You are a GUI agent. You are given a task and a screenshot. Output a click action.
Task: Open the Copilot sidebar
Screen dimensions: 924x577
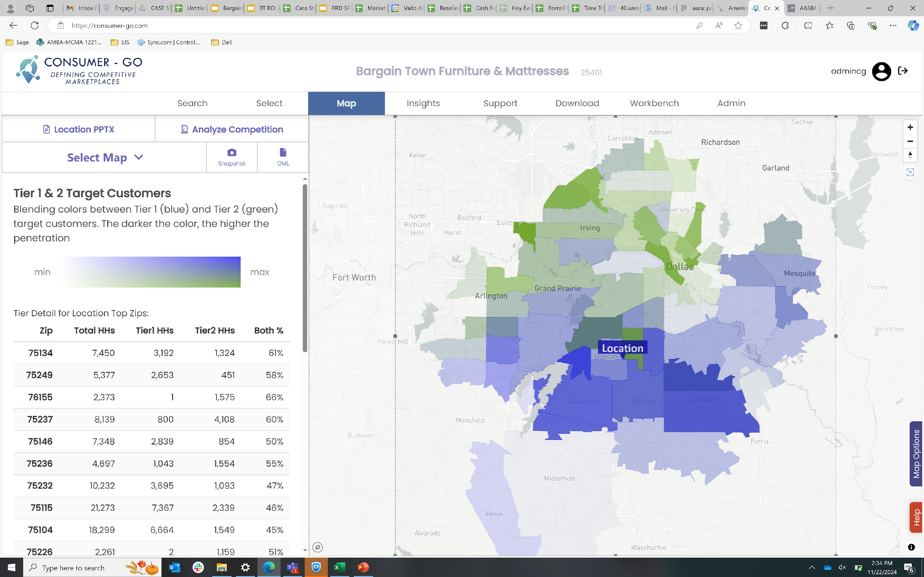pos(913,25)
